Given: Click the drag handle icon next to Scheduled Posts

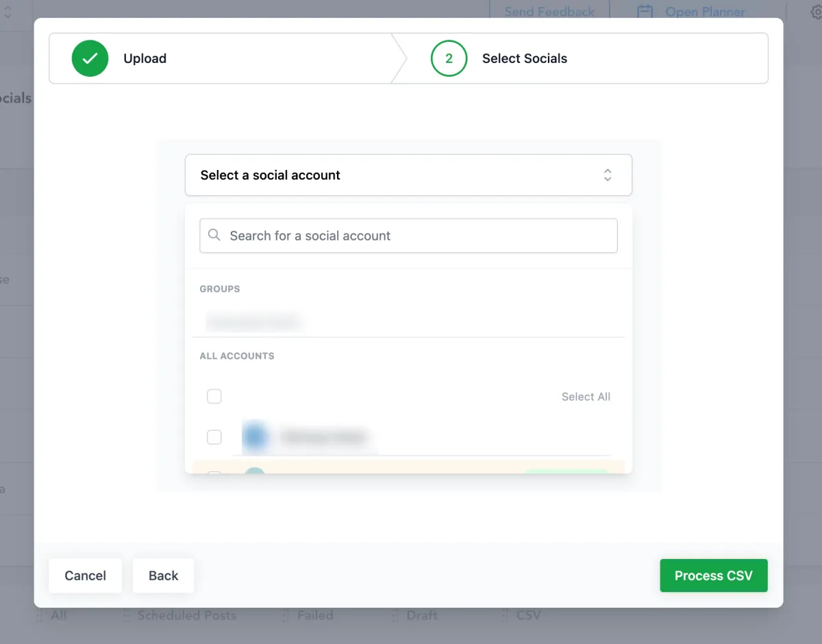Looking at the screenshot, I should (126, 615).
